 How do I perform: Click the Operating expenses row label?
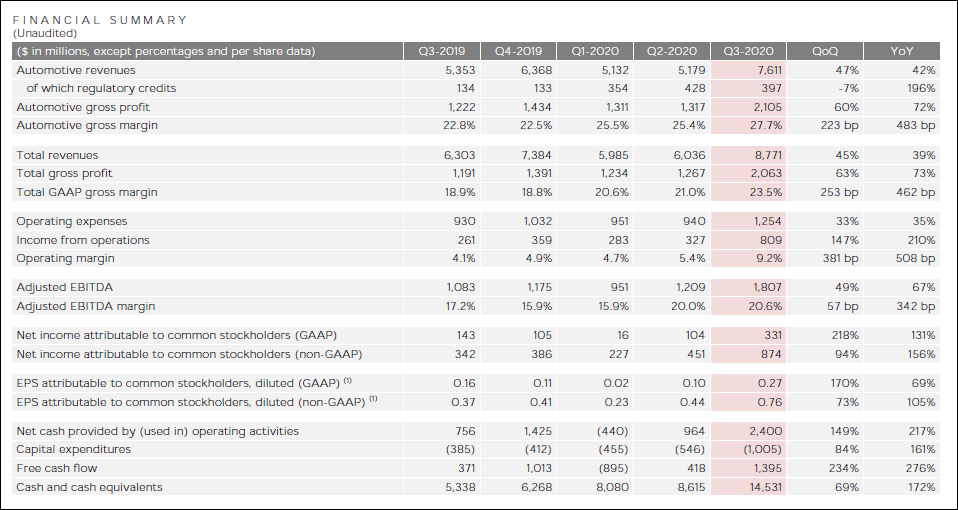(x=71, y=221)
